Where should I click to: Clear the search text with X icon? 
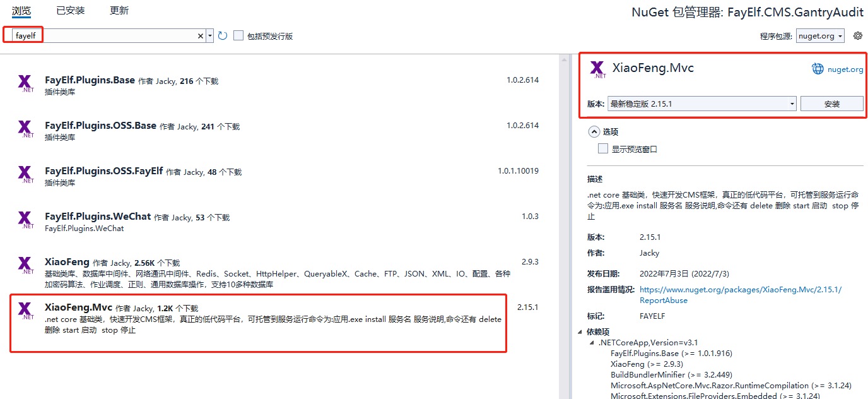tap(201, 36)
